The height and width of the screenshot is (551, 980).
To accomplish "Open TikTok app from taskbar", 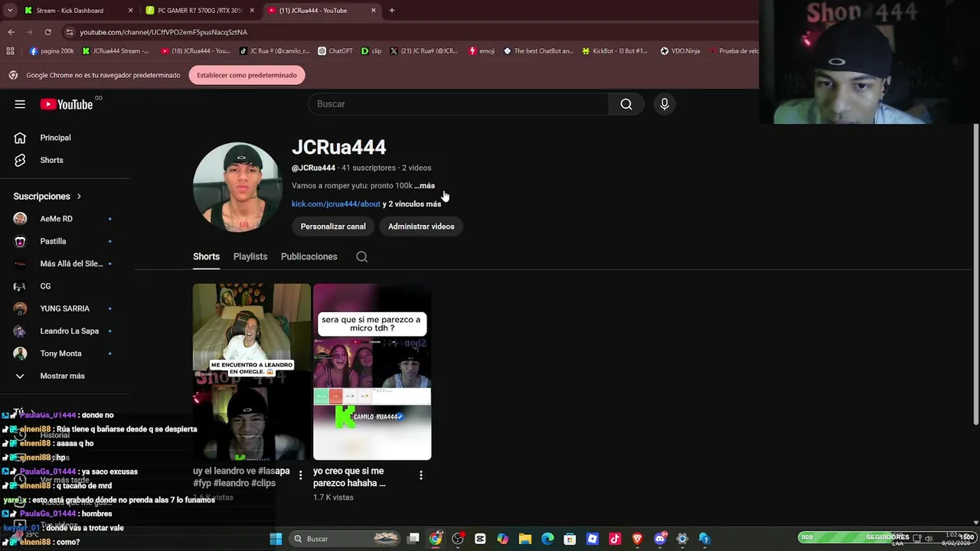I will [x=615, y=539].
